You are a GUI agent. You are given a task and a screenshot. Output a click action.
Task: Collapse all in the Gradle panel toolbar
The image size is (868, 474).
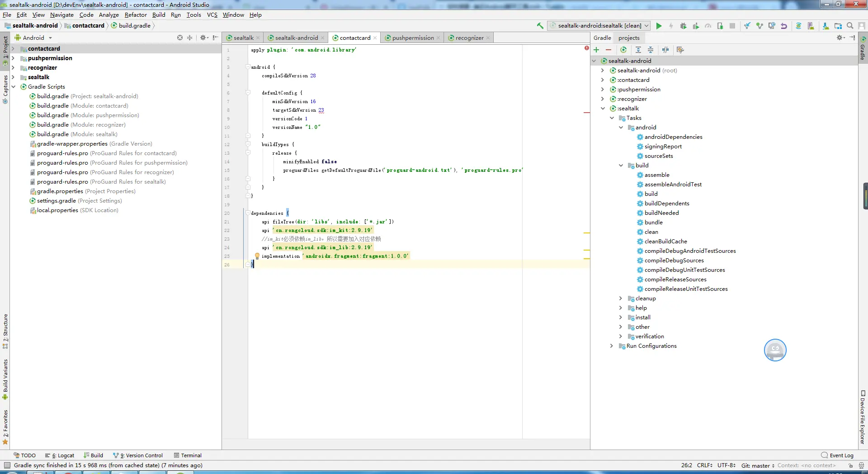(651, 50)
